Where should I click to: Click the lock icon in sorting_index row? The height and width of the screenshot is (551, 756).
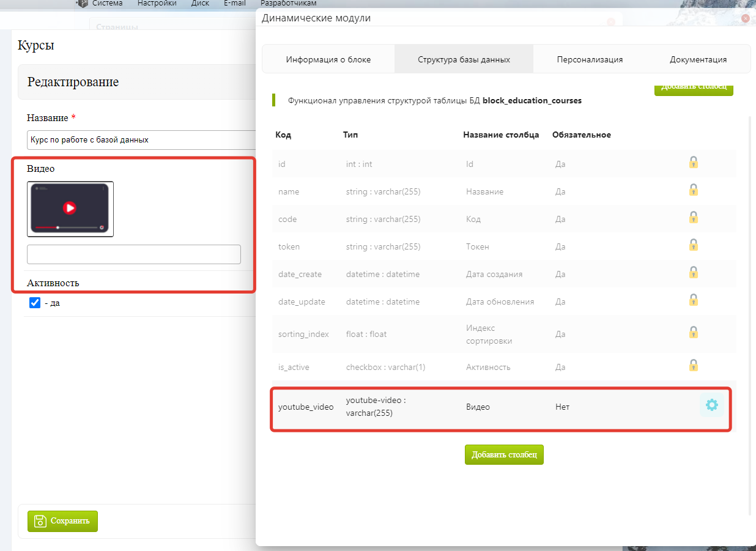[693, 333]
